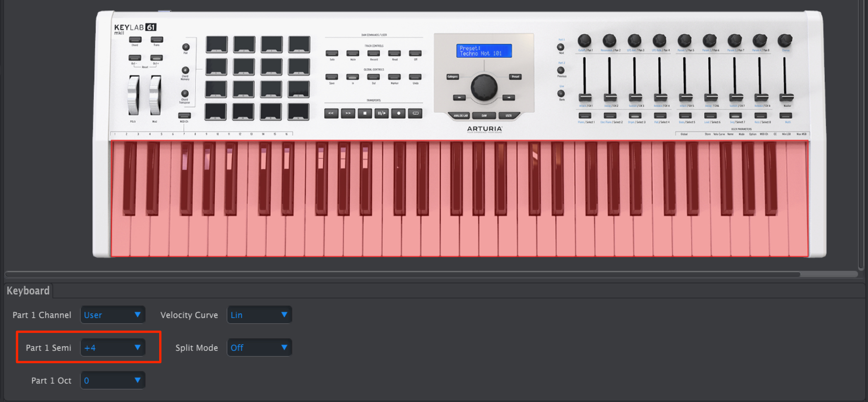This screenshot has width=868, height=402.
Task: Click the blue Preset LCD display
Action: point(484,51)
